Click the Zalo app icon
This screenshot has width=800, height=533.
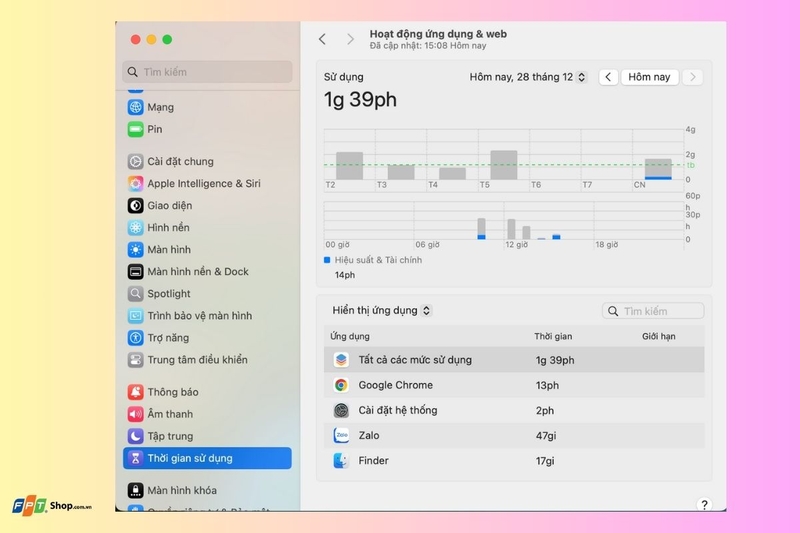pyautogui.click(x=341, y=435)
